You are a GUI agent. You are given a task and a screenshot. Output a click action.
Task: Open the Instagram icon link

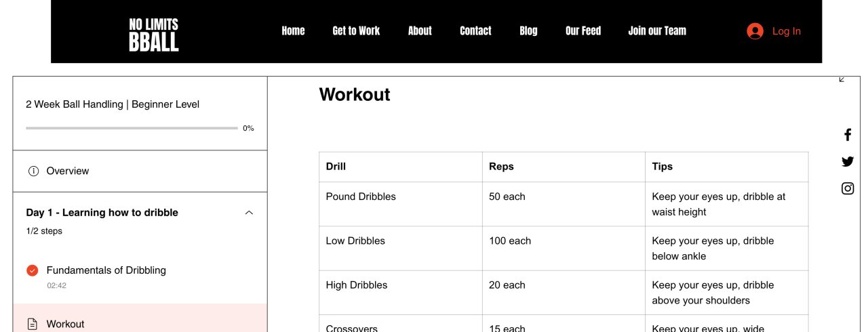point(848,188)
